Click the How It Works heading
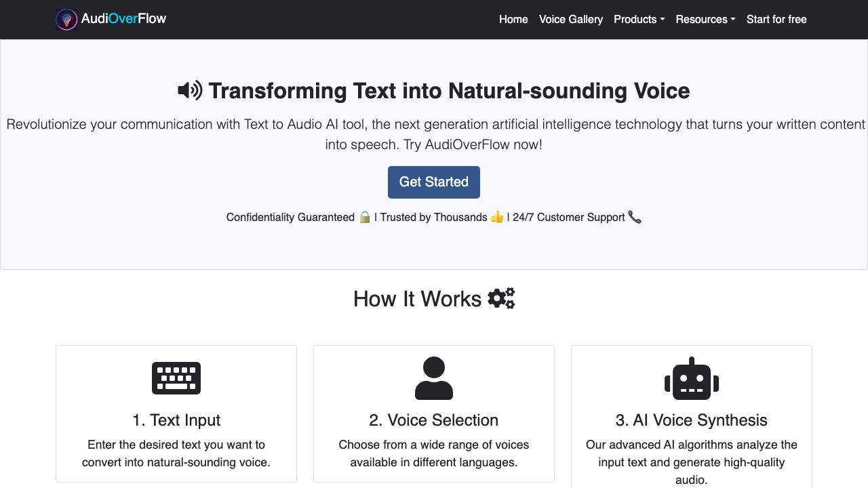The height and width of the screenshot is (488, 868). (x=417, y=299)
